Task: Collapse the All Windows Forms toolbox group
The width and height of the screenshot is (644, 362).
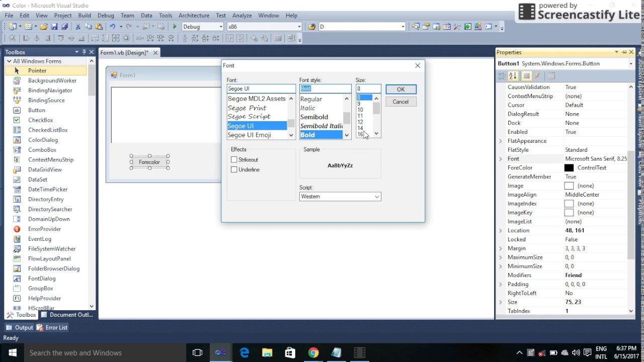Action: tap(9, 61)
